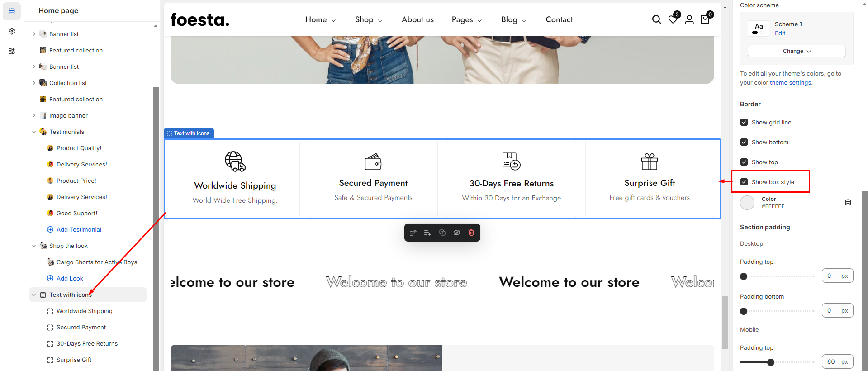The height and width of the screenshot is (371, 868).
Task: Click the duplicate section icon in floating toolbar
Action: [442, 233]
